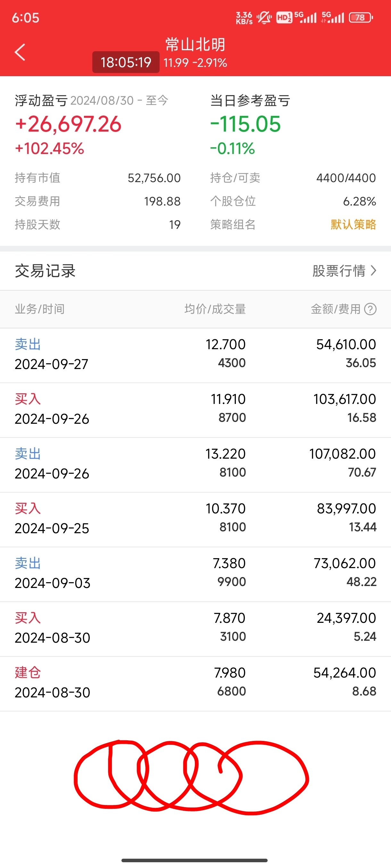Open the 建仓 2024-08-30 record
Image resolution: width=391 pixels, height=868 pixels.
tap(195, 684)
